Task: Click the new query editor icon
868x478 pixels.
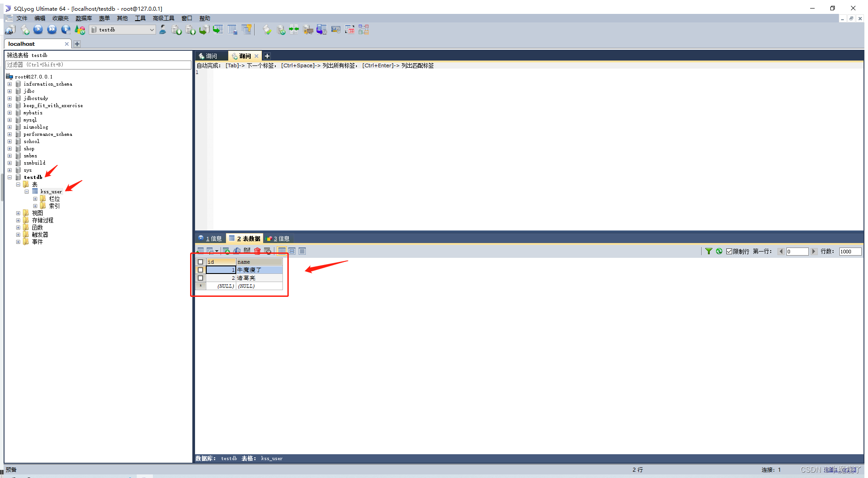Action: (25, 30)
